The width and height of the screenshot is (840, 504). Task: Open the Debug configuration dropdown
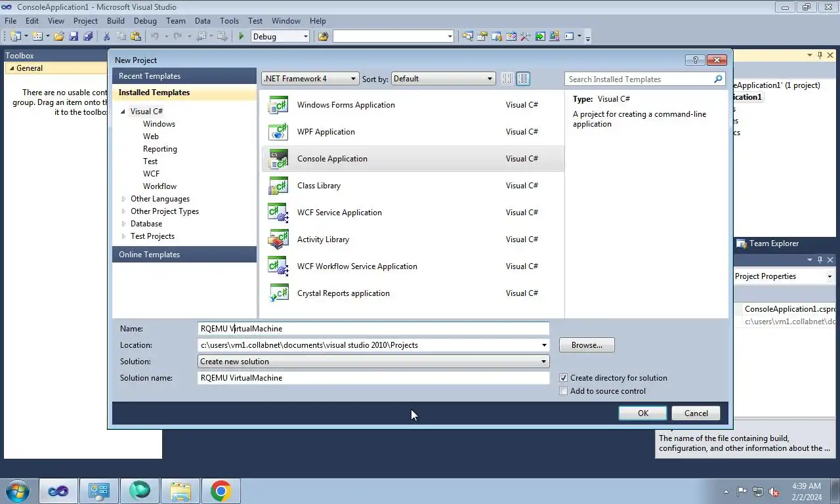tap(280, 37)
